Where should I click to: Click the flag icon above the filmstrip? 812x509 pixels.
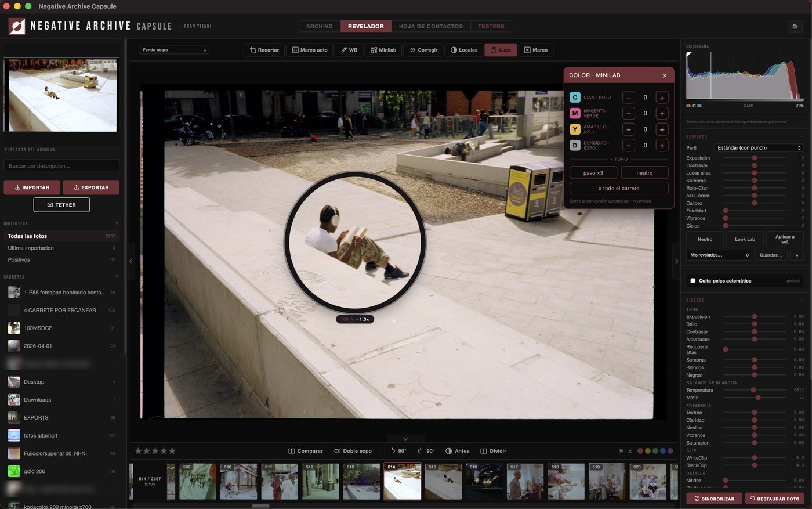[x=621, y=451]
